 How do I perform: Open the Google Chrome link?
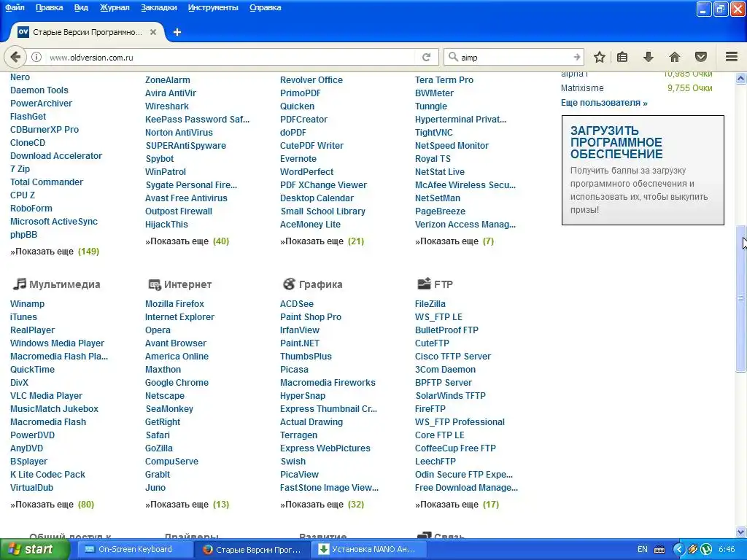click(177, 382)
